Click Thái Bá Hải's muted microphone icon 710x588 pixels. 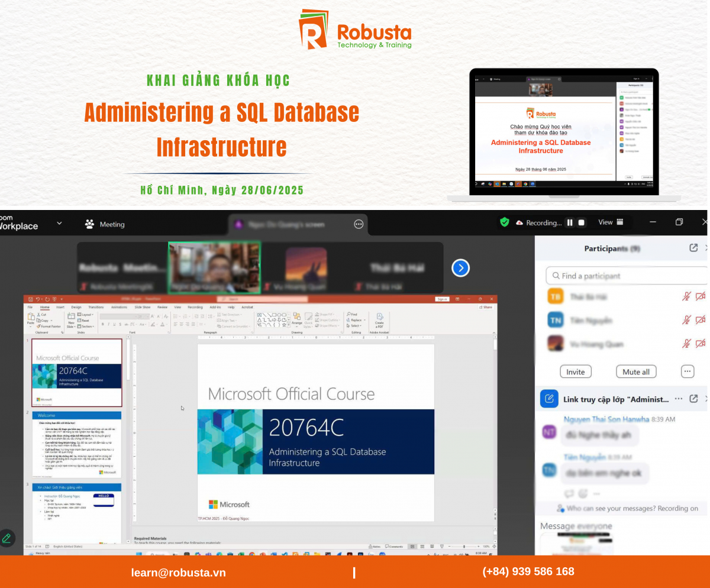point(686,296)
